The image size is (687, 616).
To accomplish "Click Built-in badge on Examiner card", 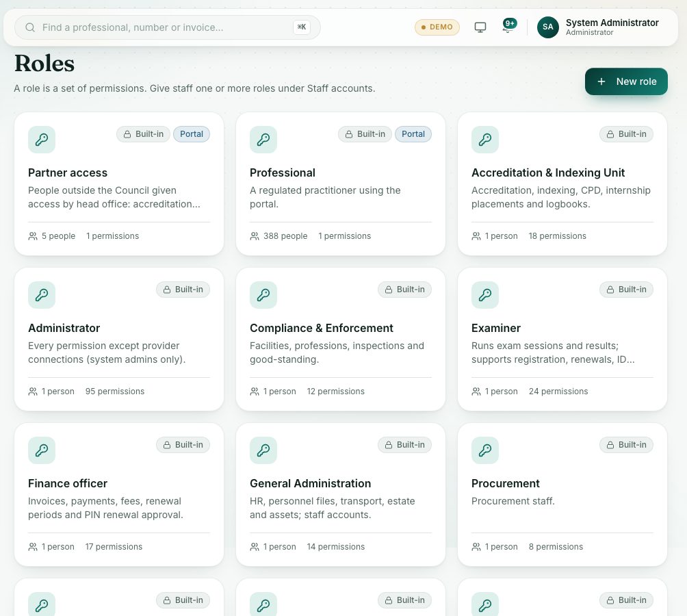I will pos(626,290).
